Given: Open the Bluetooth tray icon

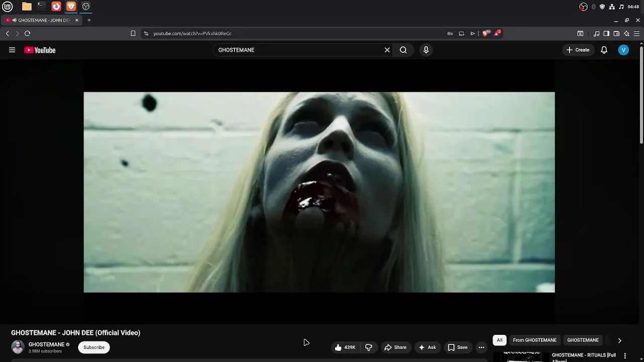Looking at the screenshot, I should (x=594, y=7).
